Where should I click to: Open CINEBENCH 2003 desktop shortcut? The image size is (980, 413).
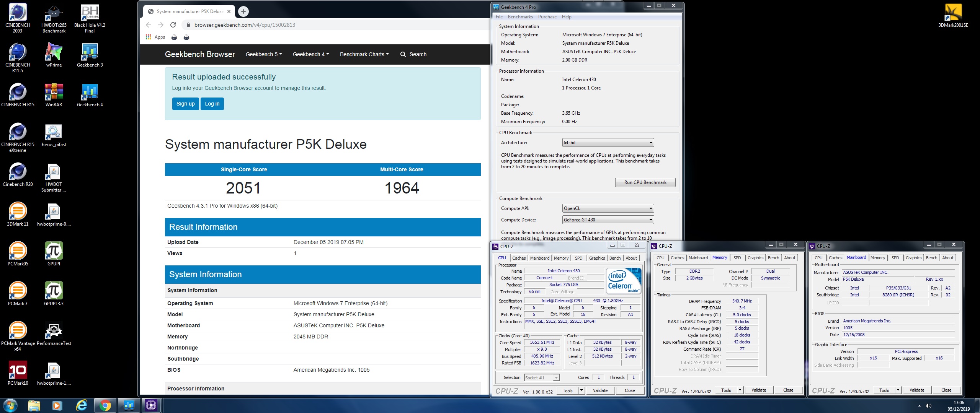click(x=18, y=18)
